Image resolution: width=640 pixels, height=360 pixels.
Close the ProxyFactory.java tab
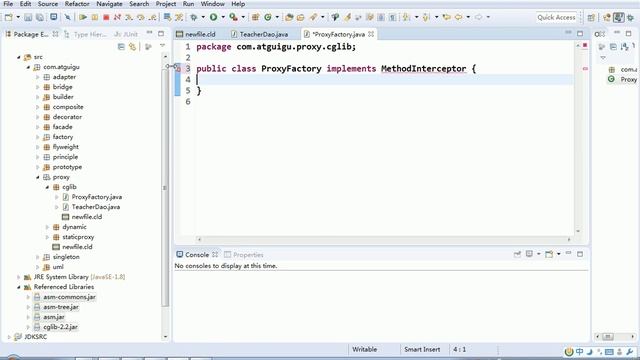pos(371,34)
